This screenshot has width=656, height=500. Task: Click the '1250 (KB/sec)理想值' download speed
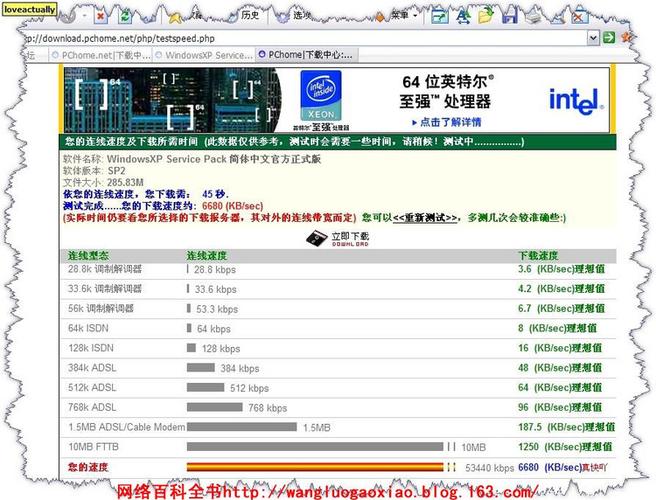click(x=565, y=447)
